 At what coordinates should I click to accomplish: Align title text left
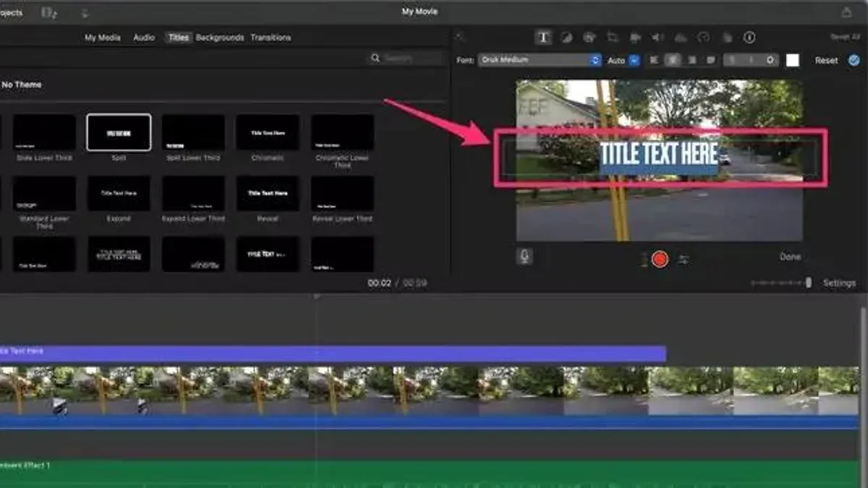click(x=655, y=60)
